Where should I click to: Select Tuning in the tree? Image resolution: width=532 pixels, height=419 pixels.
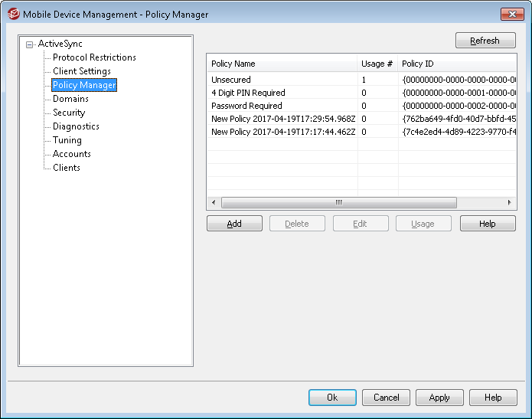tap(67, 140)
